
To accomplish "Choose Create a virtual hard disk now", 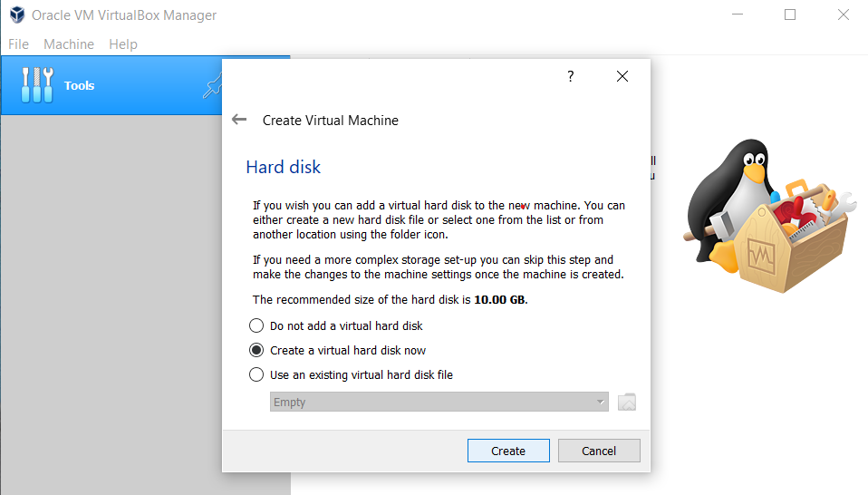I will coord(337,350).
